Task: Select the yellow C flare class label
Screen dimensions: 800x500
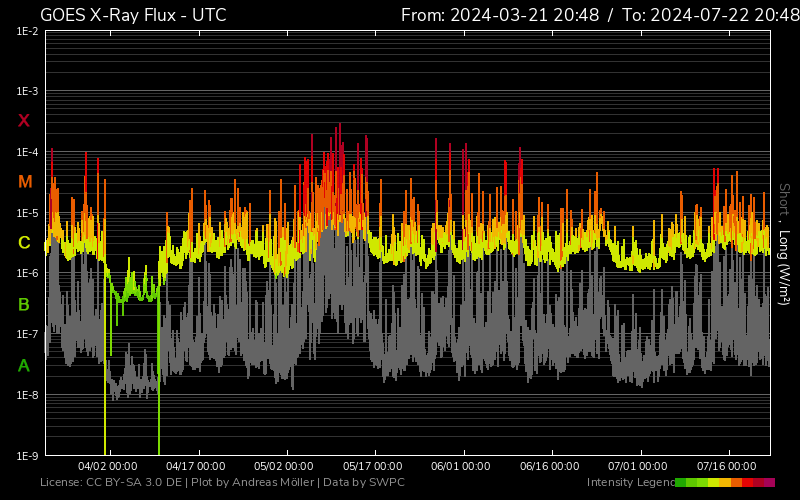Action: click(x=24, y=243)
